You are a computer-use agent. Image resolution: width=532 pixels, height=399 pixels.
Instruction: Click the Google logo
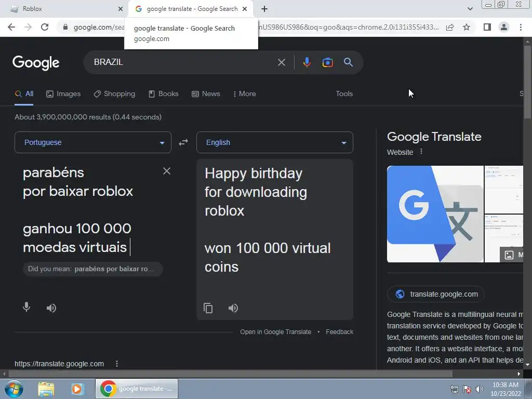(x=36, y=63)
